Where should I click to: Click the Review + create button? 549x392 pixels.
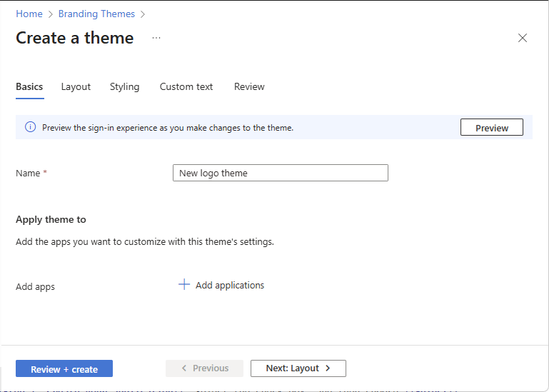click(x=64, y=368)
